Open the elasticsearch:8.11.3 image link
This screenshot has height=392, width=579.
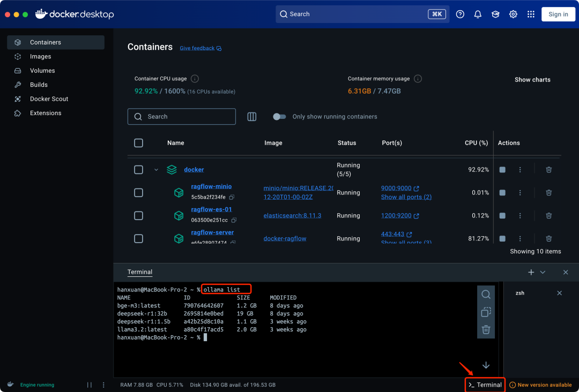(292, 215)
